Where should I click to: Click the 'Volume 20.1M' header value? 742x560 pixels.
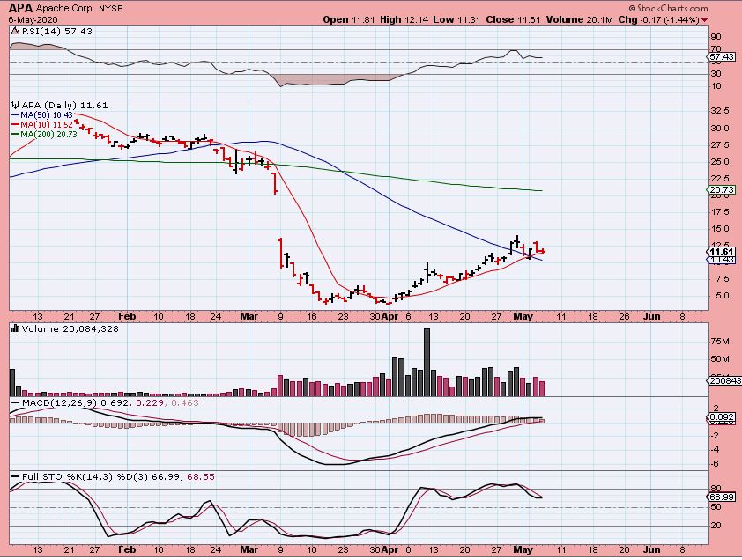tap(580, 20)
